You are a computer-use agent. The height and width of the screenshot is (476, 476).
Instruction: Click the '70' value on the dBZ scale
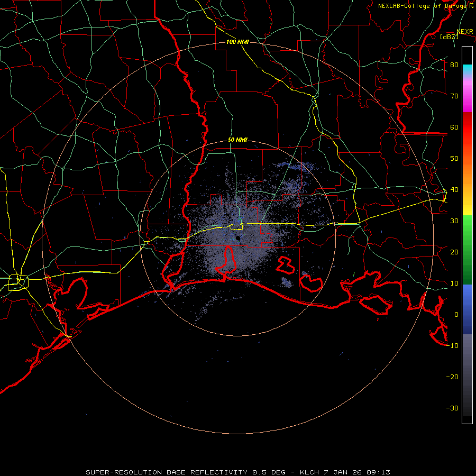[454, 96]
